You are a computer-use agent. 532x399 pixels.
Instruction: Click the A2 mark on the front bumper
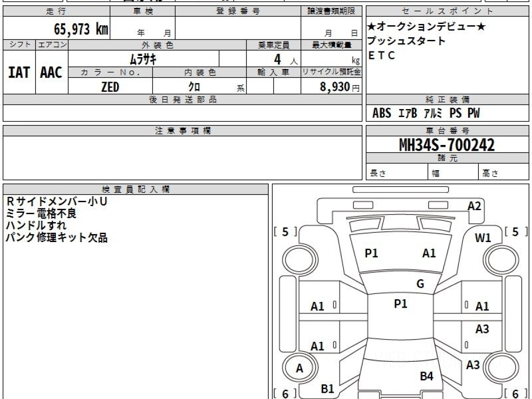click(x=474, y=206)
